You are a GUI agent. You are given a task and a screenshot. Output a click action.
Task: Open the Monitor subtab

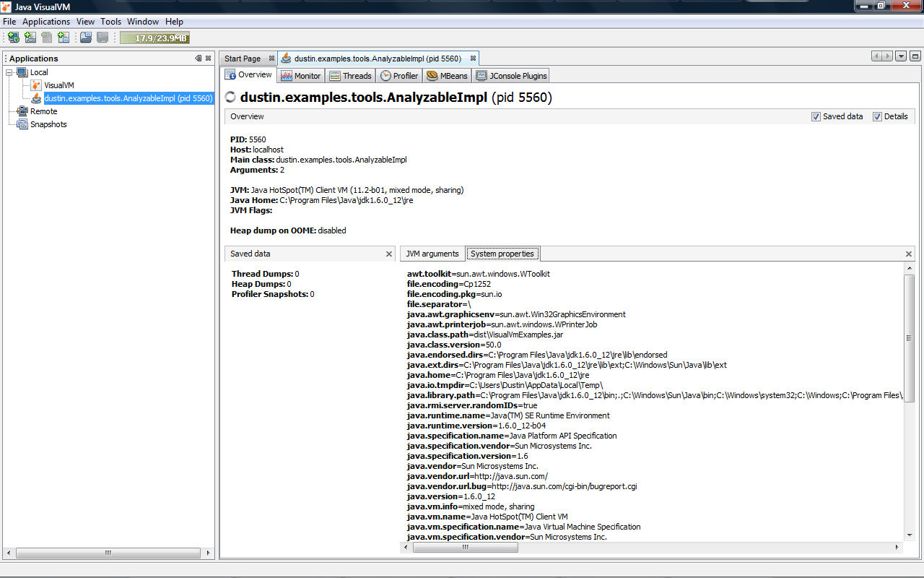coord(300,76)
